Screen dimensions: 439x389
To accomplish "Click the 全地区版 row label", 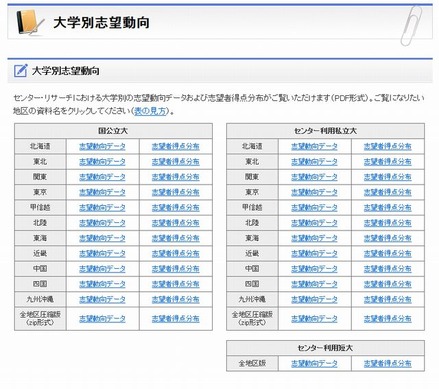I will [252, 363].
